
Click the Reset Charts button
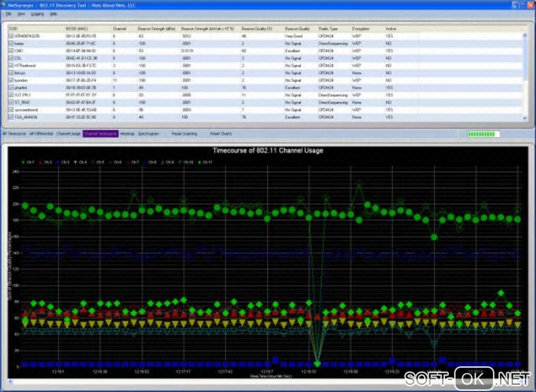point(221,133)
